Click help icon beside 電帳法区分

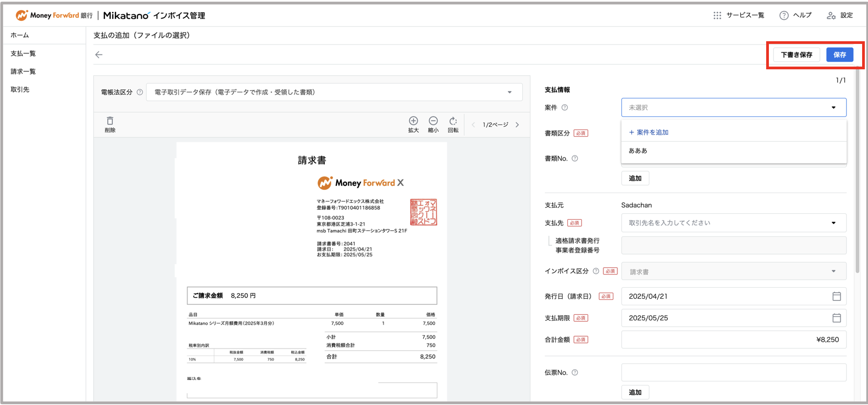pos(140,92)
